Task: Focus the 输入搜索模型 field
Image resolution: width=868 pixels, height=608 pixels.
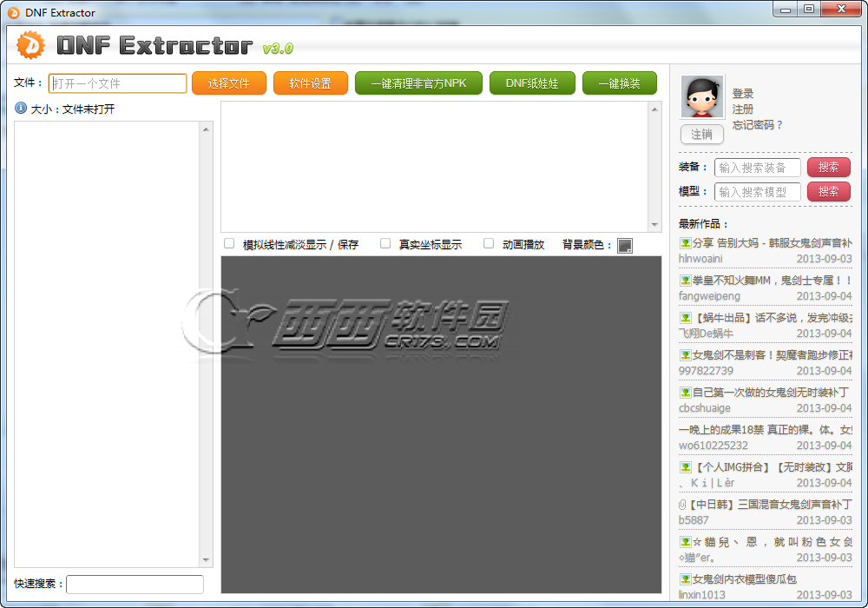Action: tap(757, 192)
